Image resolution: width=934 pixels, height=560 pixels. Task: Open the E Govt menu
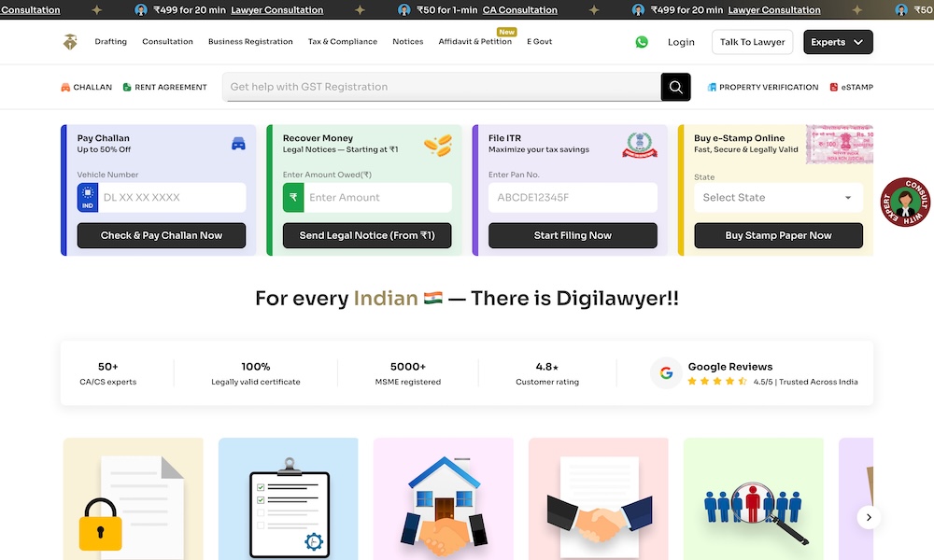pyautogui.click(x=539, y=42)
